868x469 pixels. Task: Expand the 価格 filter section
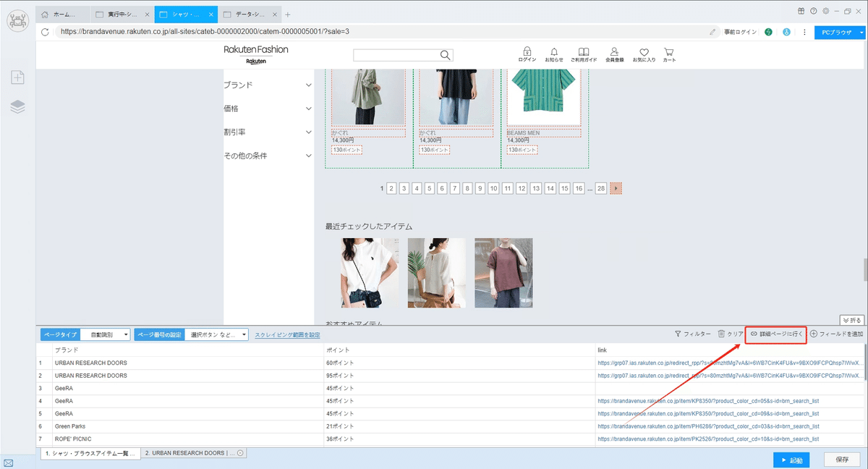click(x=268, y=109)
